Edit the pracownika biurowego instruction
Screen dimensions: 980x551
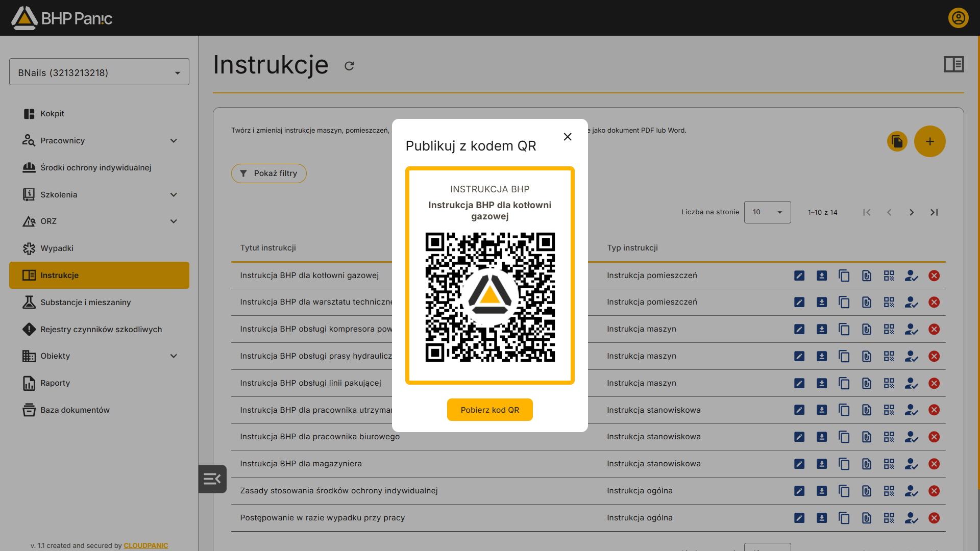tap(799, 437)
